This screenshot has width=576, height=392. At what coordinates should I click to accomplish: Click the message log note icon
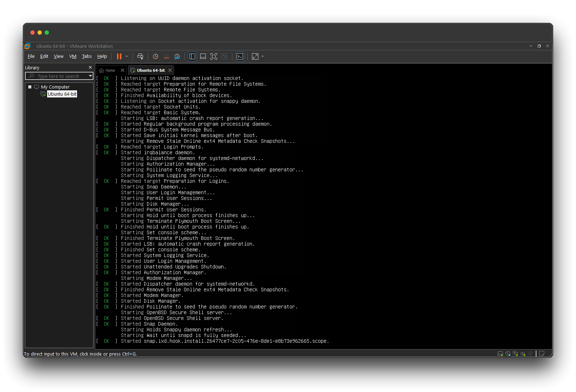tap(542, 353)
